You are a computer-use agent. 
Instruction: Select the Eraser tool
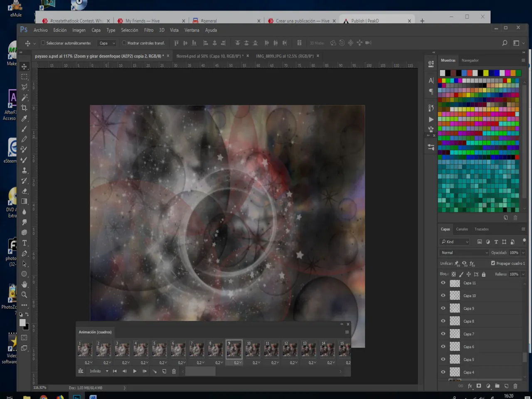24,191
